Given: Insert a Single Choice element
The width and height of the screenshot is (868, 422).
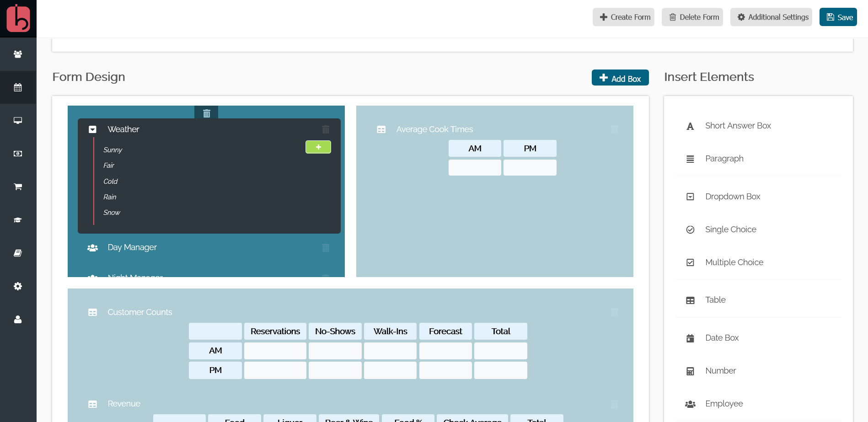Looking at the screenshot, I should point(730,230).
